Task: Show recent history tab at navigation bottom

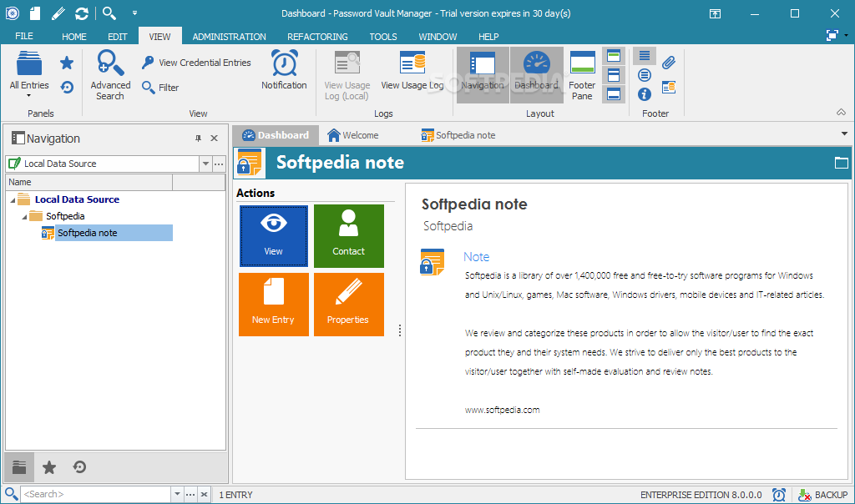Action: coord(79,467)
